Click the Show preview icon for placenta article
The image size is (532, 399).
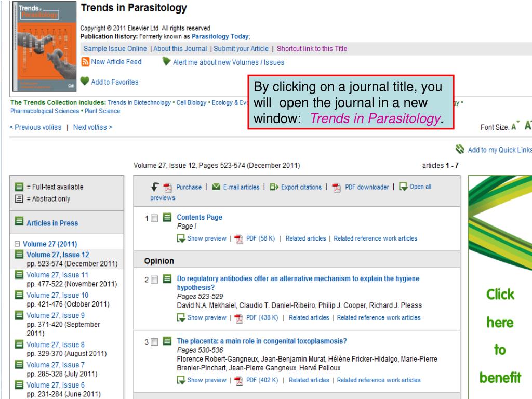(x=181, y=380)
